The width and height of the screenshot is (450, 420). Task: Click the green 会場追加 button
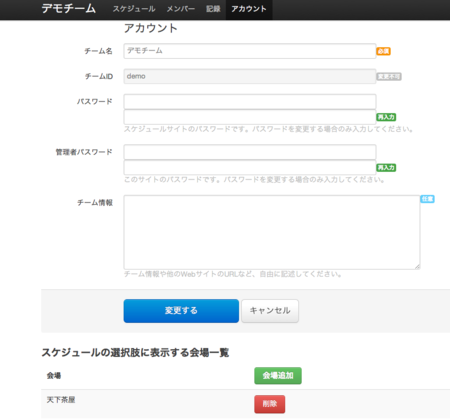coord(278,376)
